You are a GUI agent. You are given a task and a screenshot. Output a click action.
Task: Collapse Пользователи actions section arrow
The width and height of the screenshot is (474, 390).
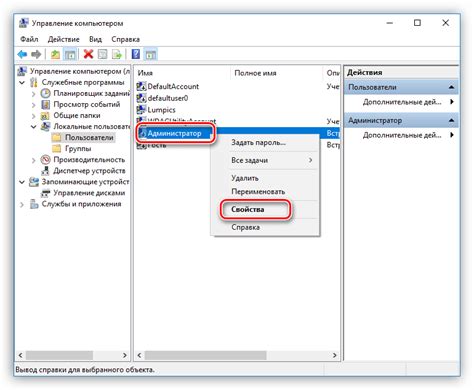(451, 87)
